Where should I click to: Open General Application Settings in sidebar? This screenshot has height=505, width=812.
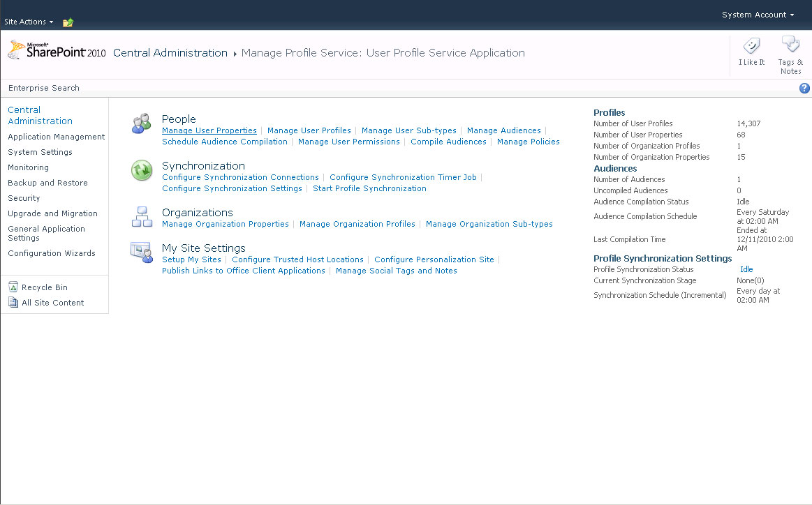pyautogui.click(x=47, y=234)
